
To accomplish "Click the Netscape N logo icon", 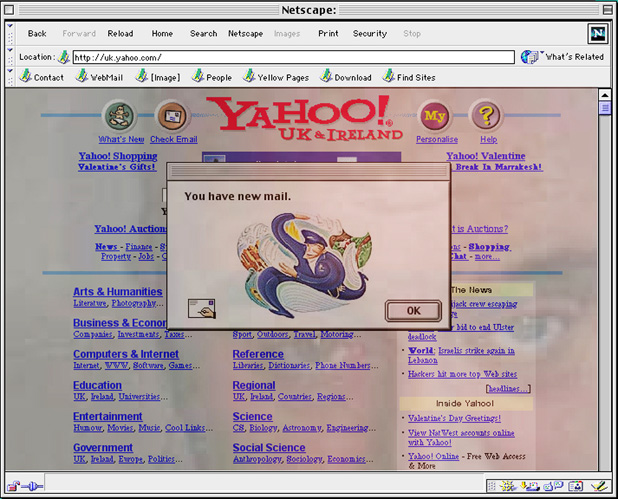I will click(x=598, y=33).
